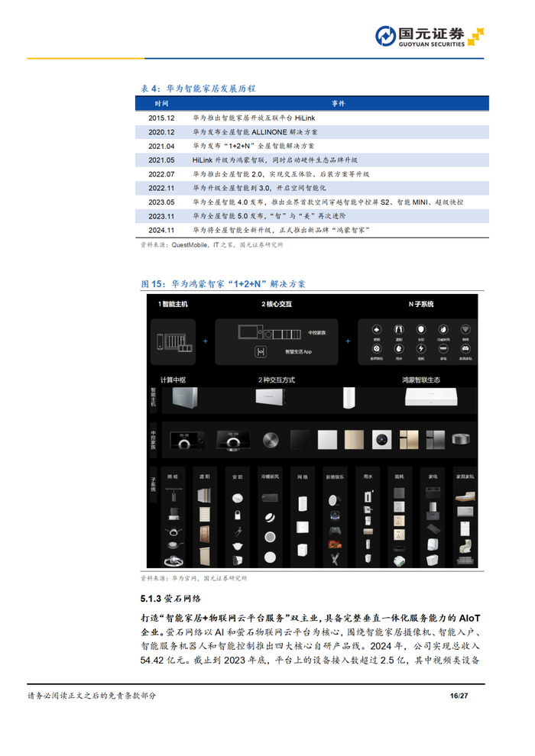Viewport: 535px width, 756px height.
Task: Click the lighting (照明) icon in N子系统 panel
Action: (x=377, y=329)
